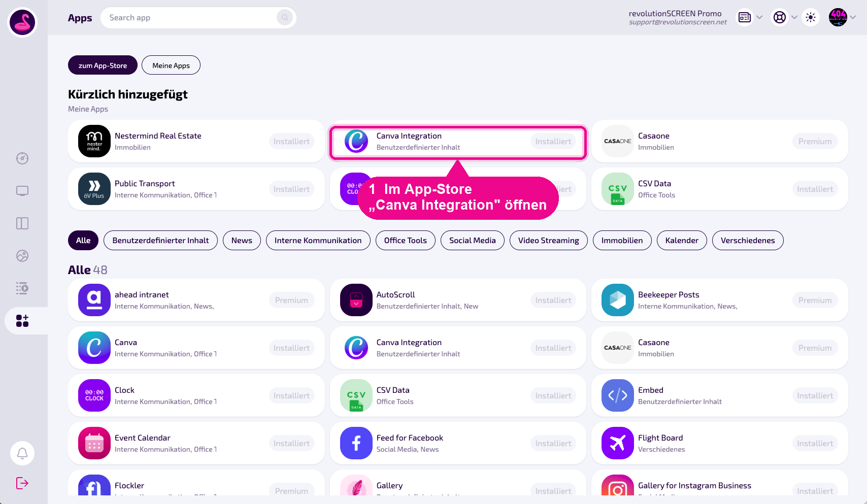
Task: Filter by News category
Action: tap(242, 240)
